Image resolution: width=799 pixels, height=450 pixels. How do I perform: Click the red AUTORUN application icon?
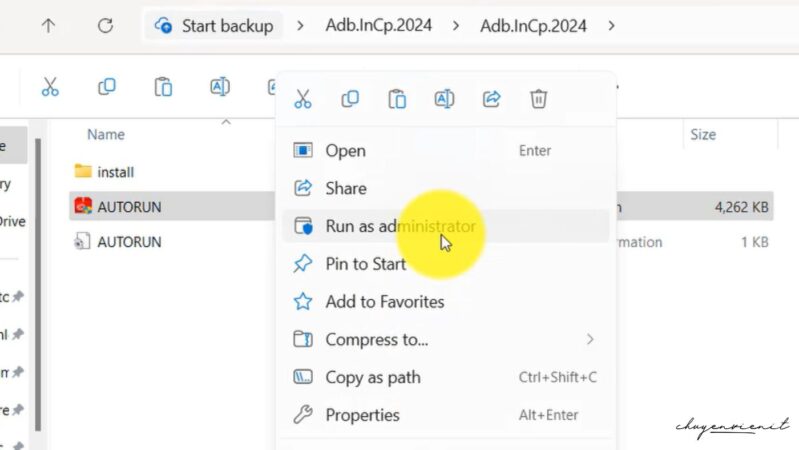tap(83, 206)
